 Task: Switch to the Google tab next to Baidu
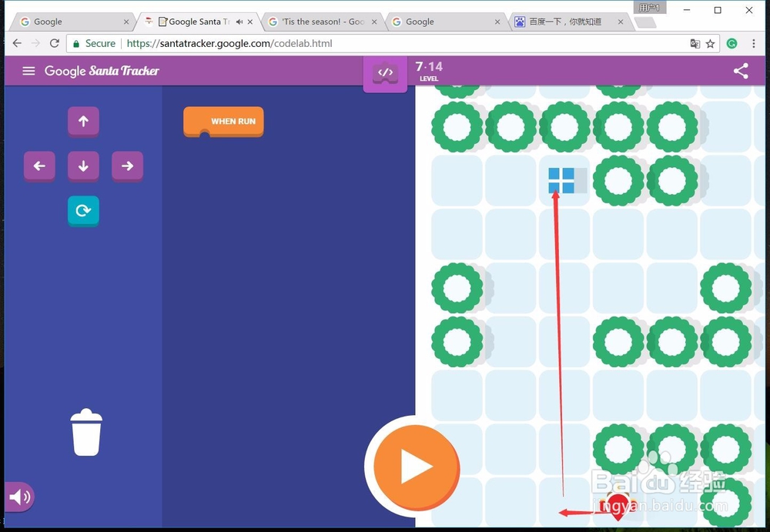pyautogui.click(x=446, y=22)
